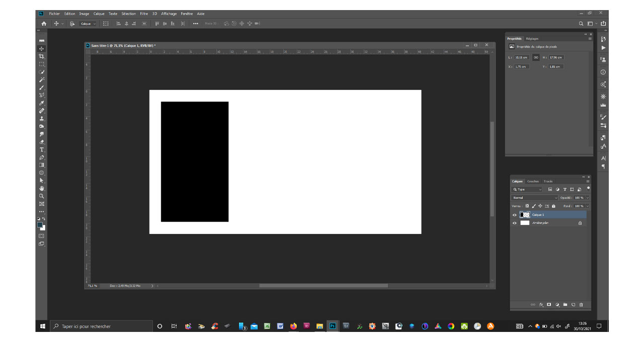Choose the Hand tool
This screenshot has width=644, height=342.
(x=42, y=188)
